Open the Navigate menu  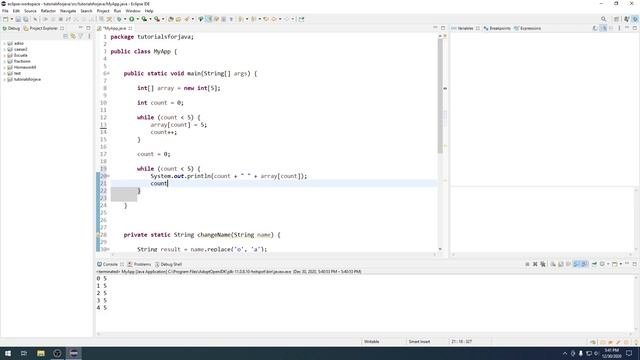coord(68,11)
